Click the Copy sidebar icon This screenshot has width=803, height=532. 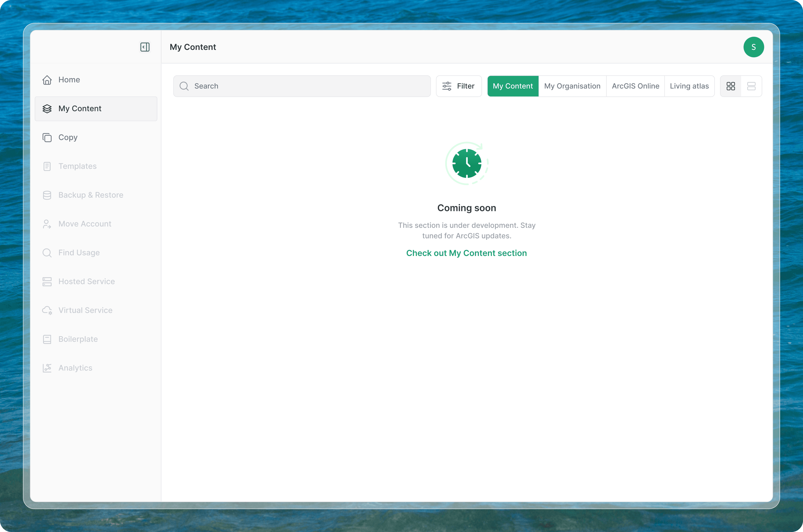(47, 137)
